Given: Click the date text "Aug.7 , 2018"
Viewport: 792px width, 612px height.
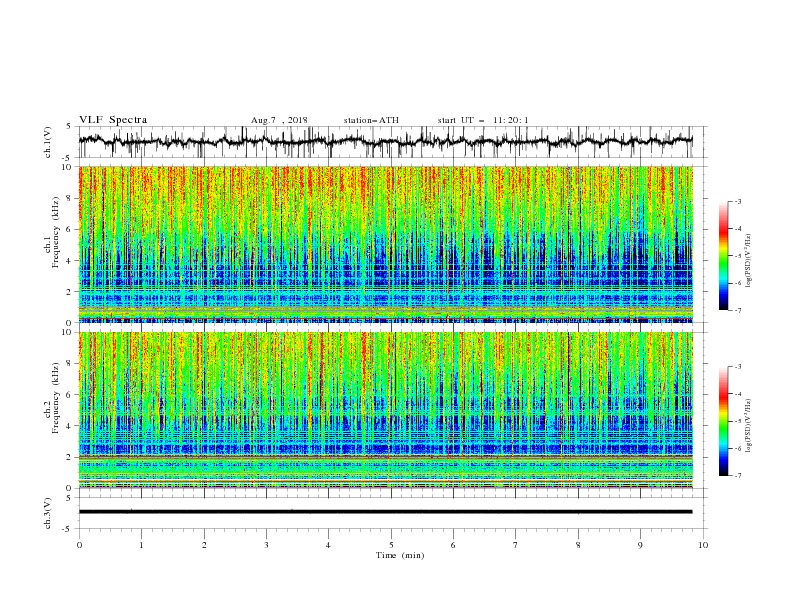Looking at the screenshot, I should (x=279, y=120).
